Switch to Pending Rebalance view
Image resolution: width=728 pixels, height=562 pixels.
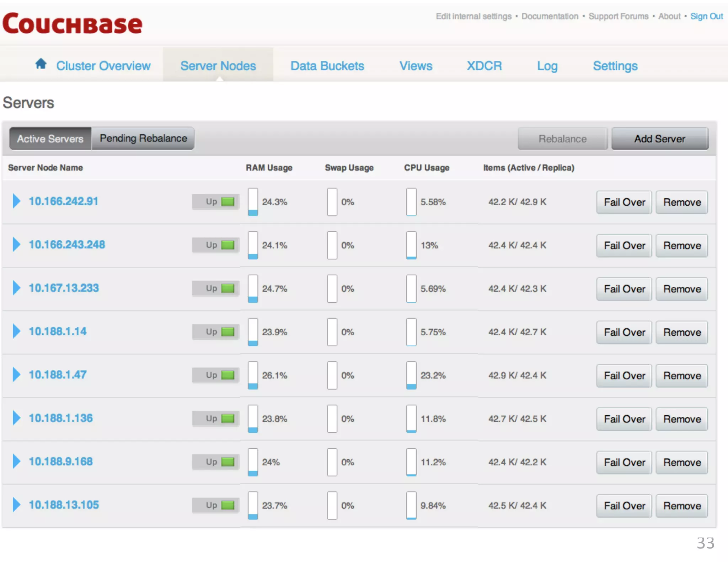pos(143,138)
